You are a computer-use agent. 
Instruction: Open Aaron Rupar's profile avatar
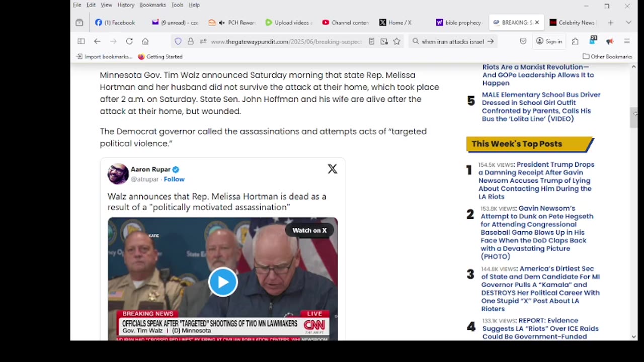click(118, 174)
